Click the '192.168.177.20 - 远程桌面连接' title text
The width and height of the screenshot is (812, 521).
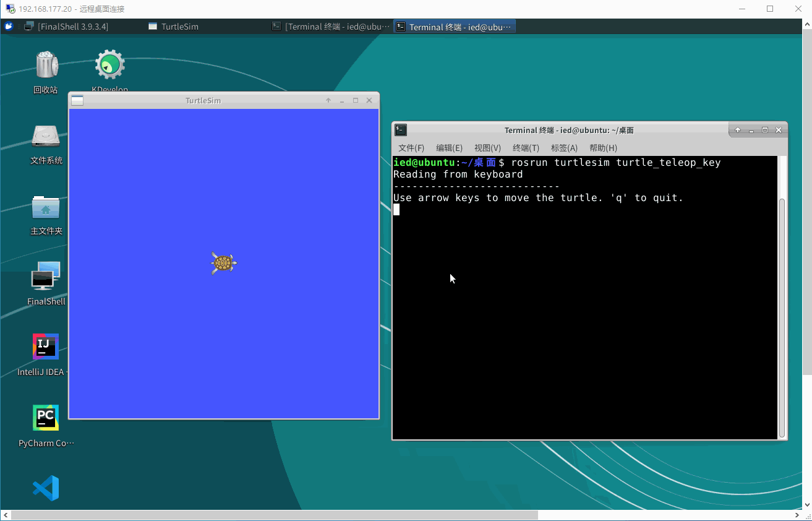71,9
